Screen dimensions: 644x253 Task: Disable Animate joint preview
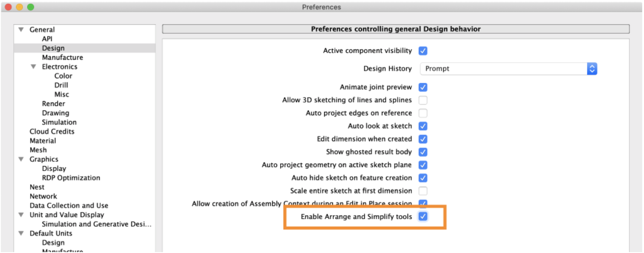pyautogui.click(x=423, y=87)
